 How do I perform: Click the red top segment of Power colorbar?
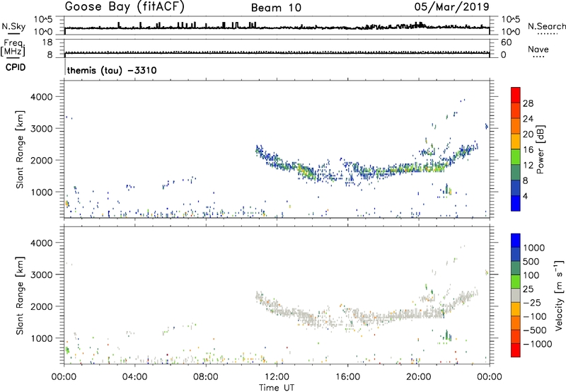[516, 95]
